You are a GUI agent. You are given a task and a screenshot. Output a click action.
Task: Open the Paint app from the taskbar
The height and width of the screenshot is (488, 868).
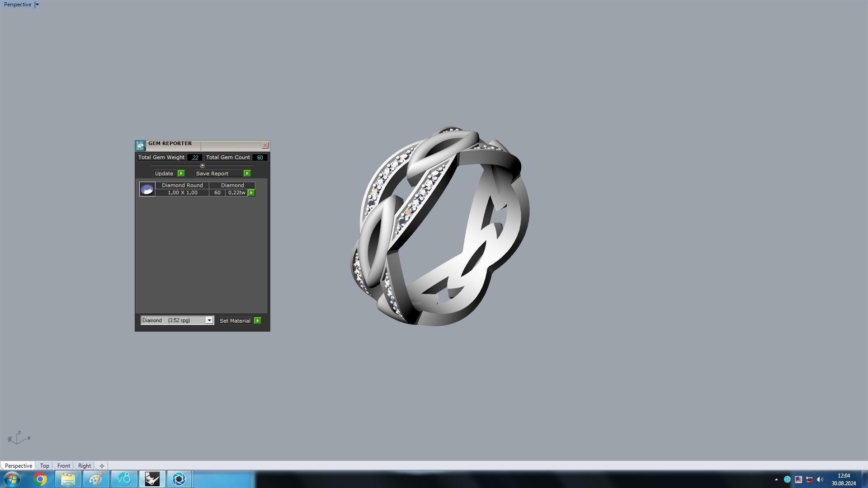click(x=96, y=479)
